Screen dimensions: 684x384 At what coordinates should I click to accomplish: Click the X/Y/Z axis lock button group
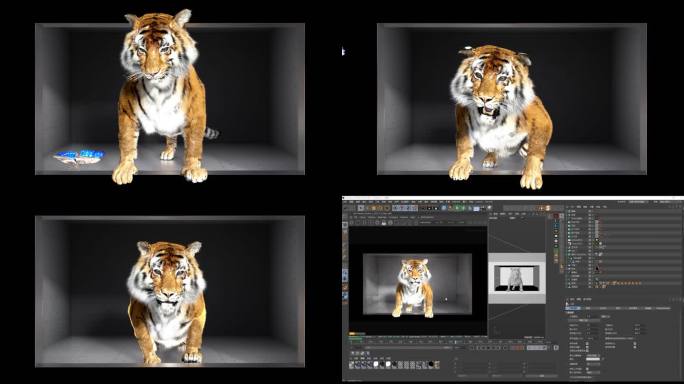point(405,208)
